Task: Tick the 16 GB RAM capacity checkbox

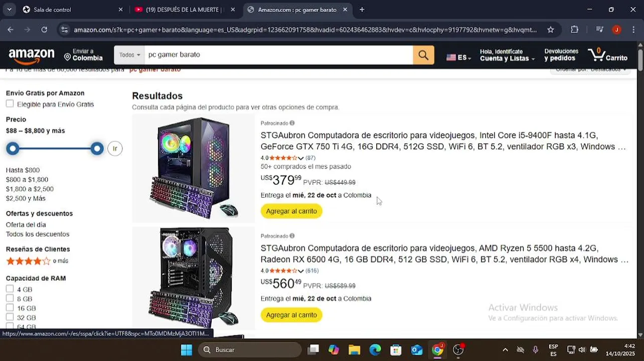Action: click(x=10, y=308)
